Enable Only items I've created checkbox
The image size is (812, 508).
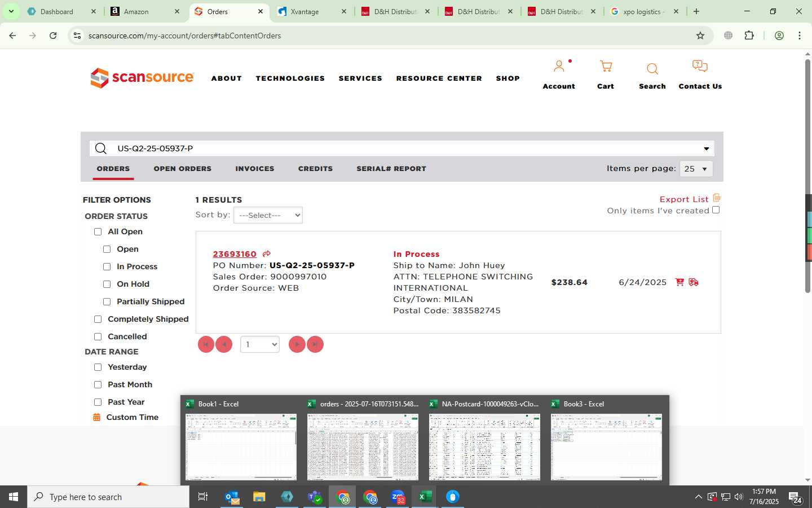[716, 210]
